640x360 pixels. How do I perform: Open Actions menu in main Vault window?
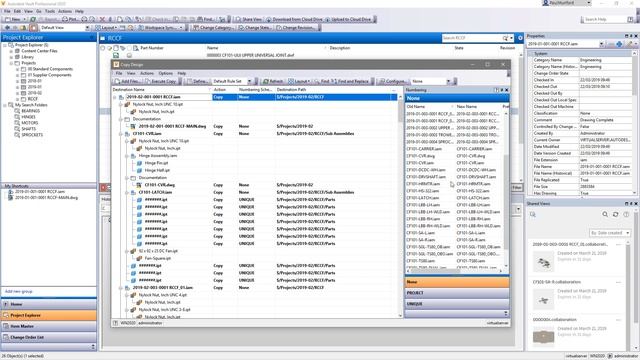pyautogui.click(x=65, y=11)
